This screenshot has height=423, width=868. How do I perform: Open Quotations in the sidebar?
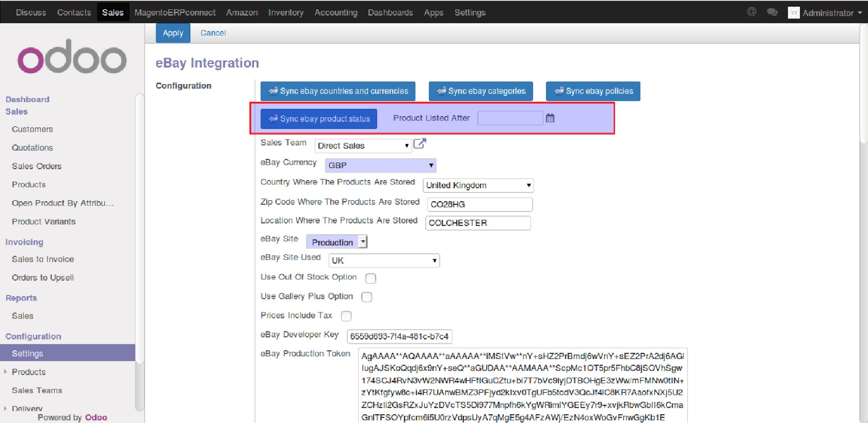point(33,148)
